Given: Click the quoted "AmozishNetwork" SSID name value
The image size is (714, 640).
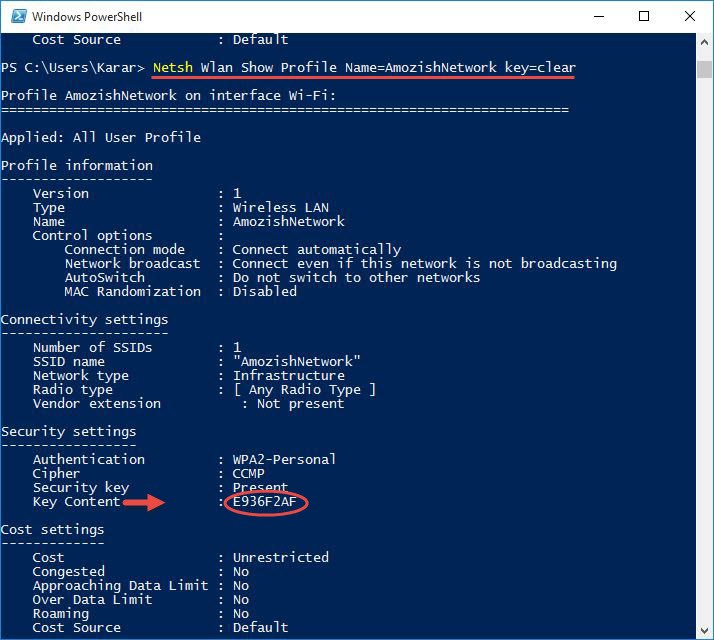Looking at the screenshot, I should 296,362.
